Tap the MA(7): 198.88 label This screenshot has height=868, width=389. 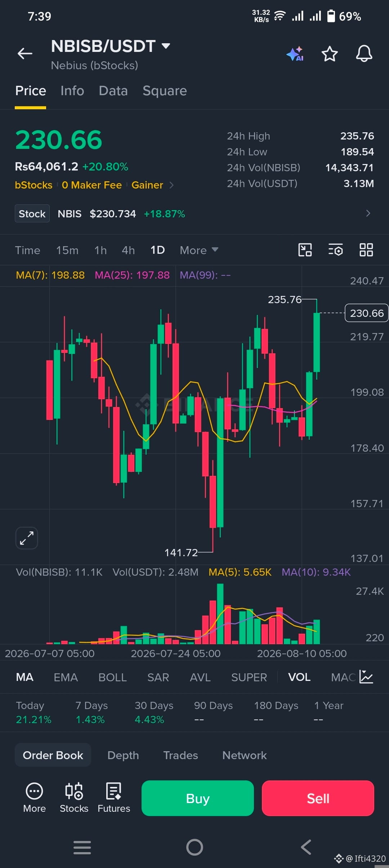pos(50,275)
